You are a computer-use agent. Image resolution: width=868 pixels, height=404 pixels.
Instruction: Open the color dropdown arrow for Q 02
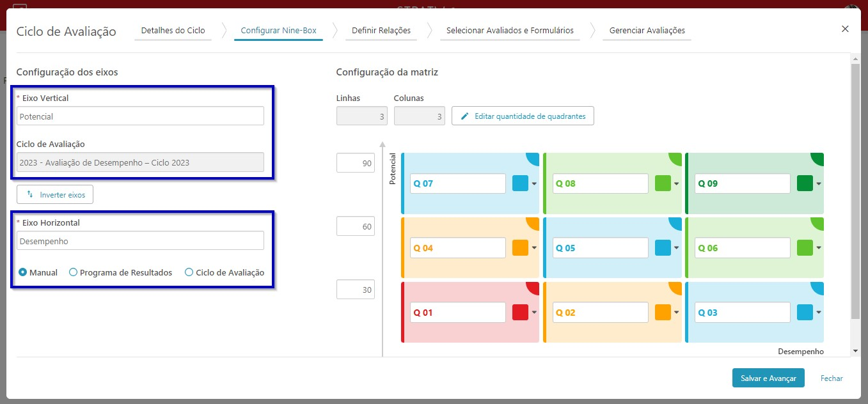(x=676, y=313)
